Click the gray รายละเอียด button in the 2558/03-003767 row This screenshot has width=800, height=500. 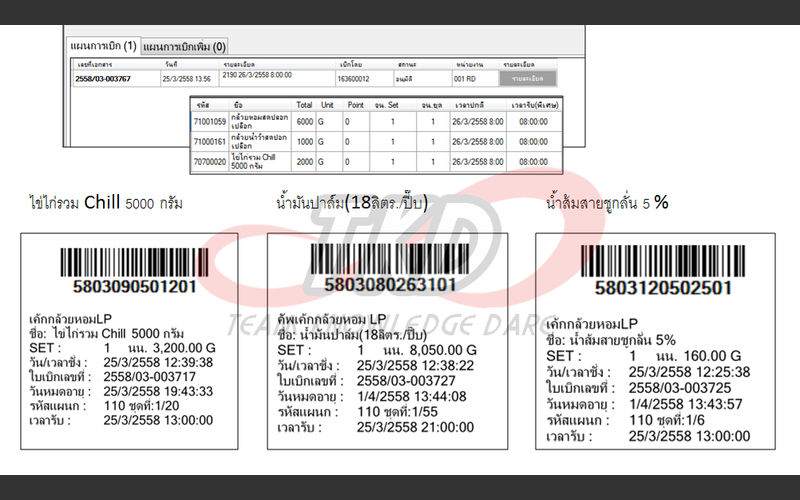click(x=528, y=79)
